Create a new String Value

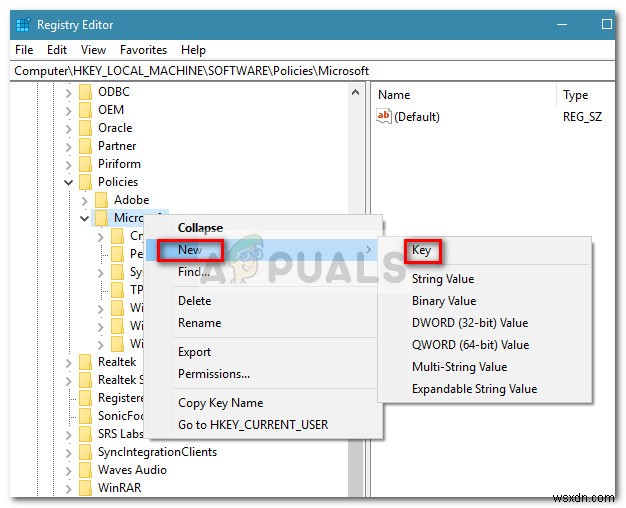click(x=484, y=279)
